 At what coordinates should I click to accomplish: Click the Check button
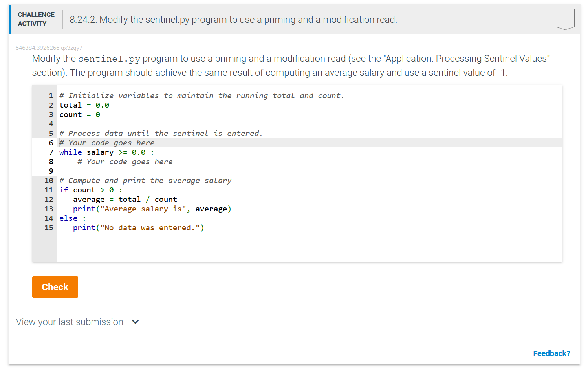[55, 287]
